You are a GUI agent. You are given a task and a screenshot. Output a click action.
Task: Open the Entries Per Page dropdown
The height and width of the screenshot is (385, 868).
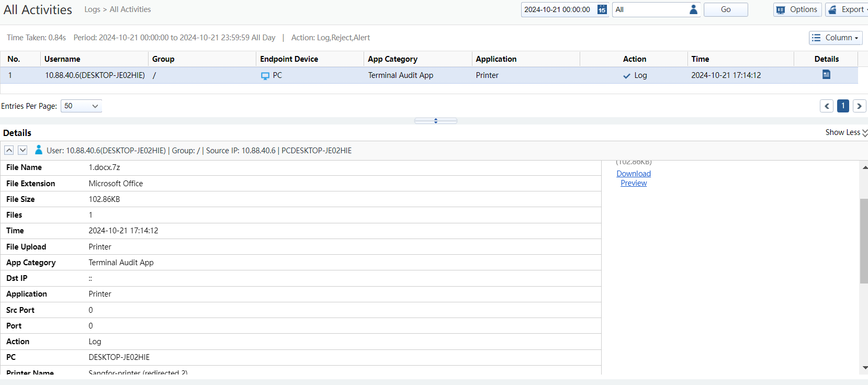[81, 106]
